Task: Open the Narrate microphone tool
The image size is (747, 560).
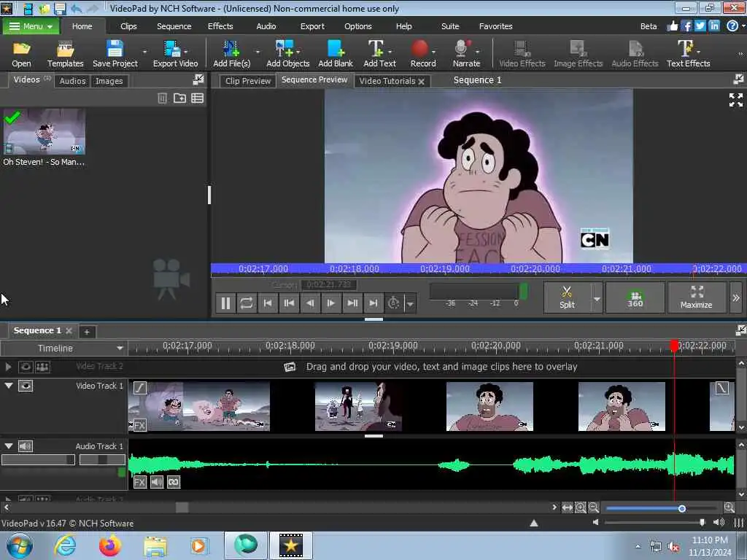Action: pyautogui.click(x=466, y=54)
